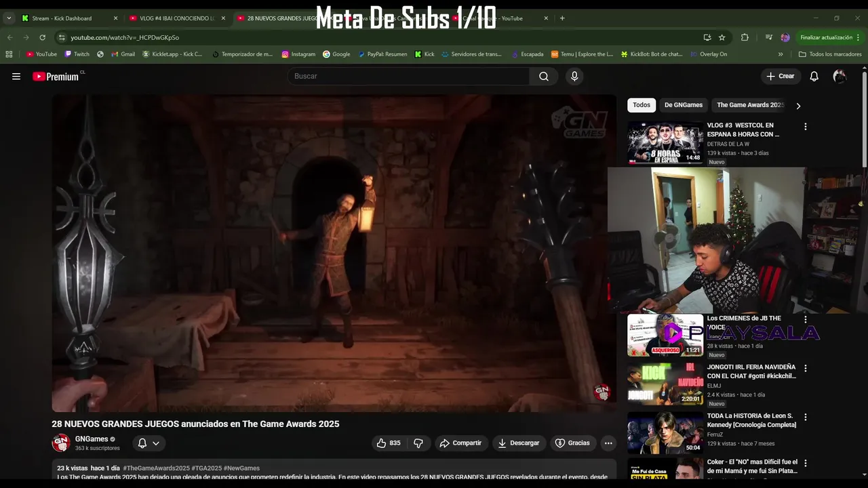This screenshot has height=488, width=868.
Task: Open Leon S. Kennedy historia thumbnail
Action: point(665,433)
